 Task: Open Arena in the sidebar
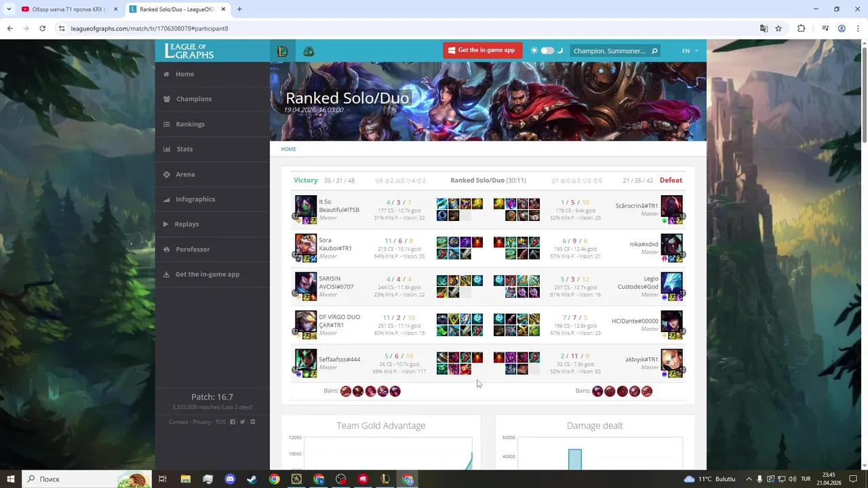pos(212,174)
